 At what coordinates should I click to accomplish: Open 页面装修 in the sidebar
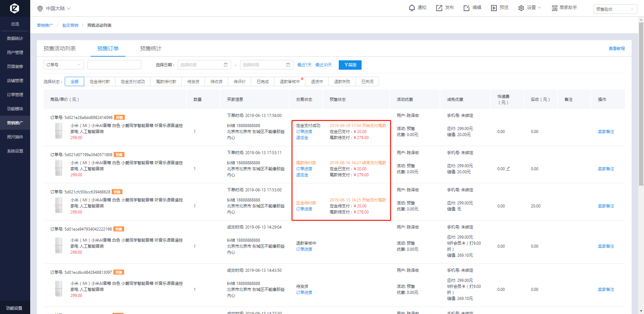coord(15,67)
